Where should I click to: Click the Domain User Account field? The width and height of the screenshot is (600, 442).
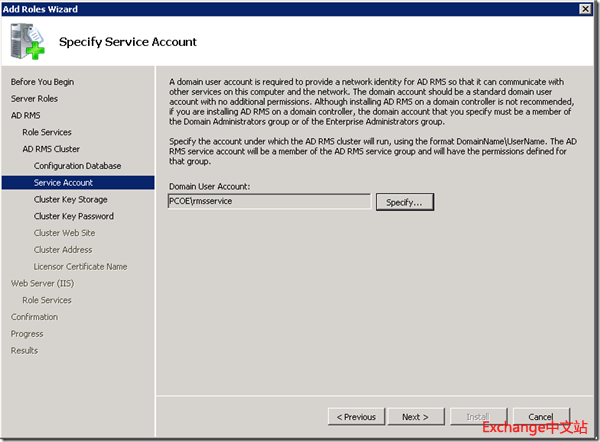(x=269, y=202)
